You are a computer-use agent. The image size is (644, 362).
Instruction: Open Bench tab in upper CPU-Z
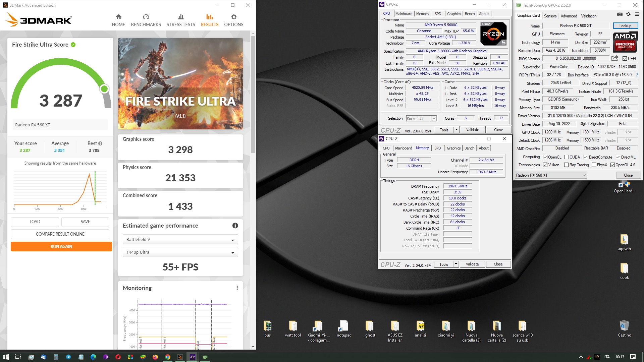470,14
